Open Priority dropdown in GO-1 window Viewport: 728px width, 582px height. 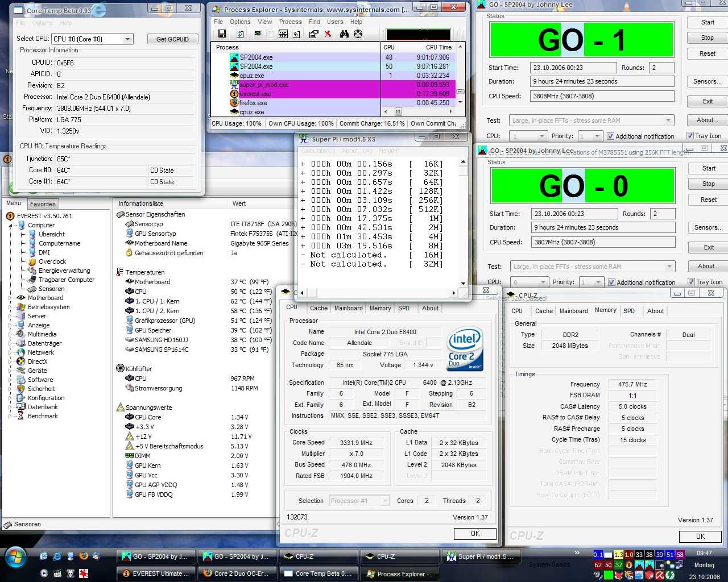tap(597, 136)
